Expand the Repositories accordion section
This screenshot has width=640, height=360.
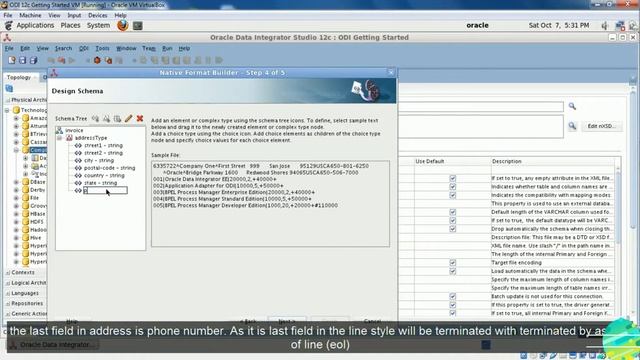(27, 303)
